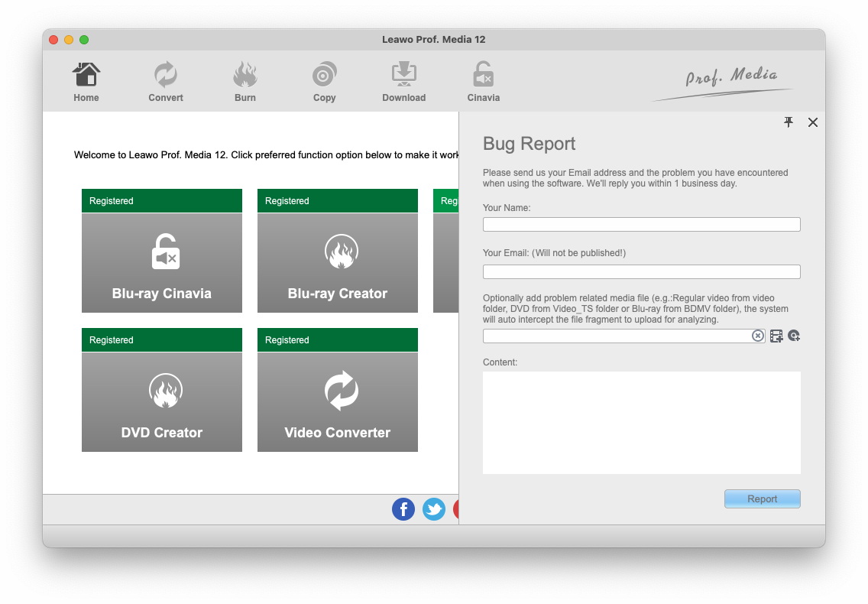Focus the Your Email field
This screenshot has width=868, height=604.
pyautogui.click(x=642, y=271)
